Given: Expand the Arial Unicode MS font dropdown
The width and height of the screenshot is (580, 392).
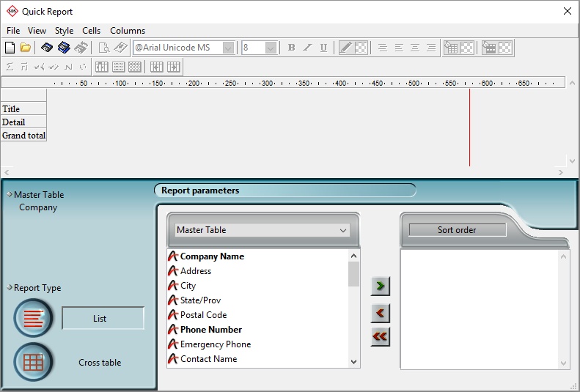Looking at the screenshot, I should point(228,48).
